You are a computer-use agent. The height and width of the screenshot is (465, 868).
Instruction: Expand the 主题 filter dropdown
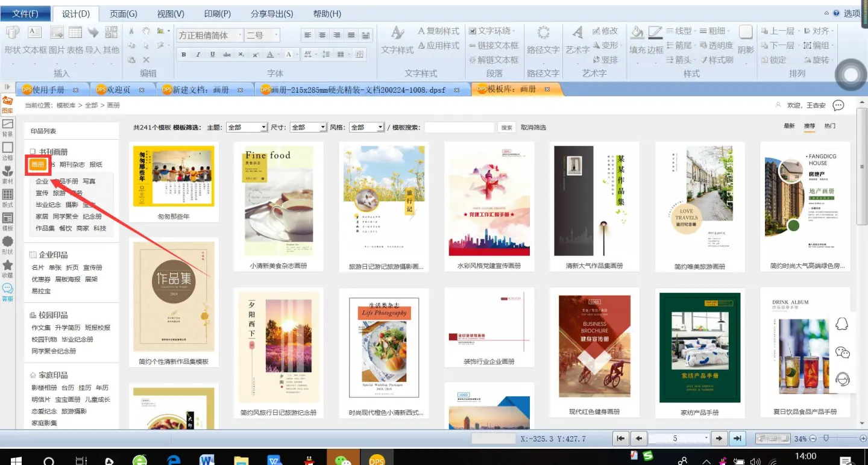click(263, 128)
